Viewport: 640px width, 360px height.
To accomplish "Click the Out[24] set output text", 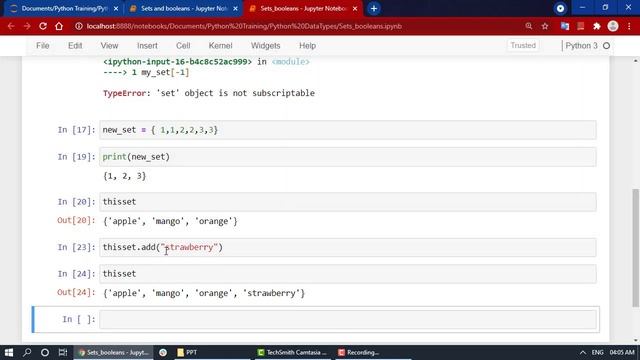I will point(204,293).
